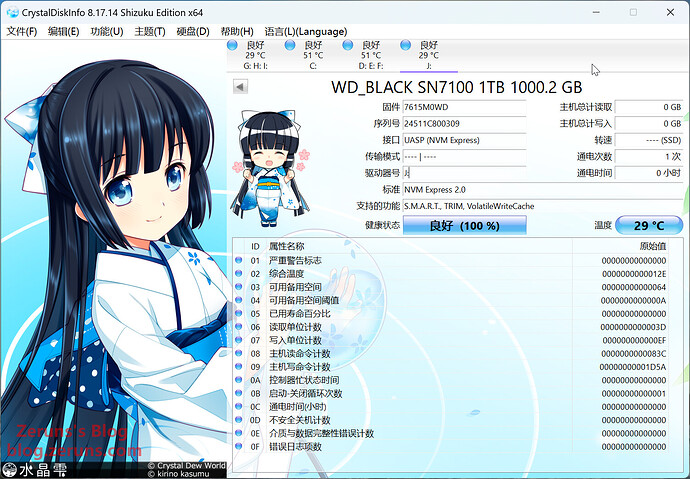Click the previous disk arrow button
The image size is (690, 479).
click(240, 87)
